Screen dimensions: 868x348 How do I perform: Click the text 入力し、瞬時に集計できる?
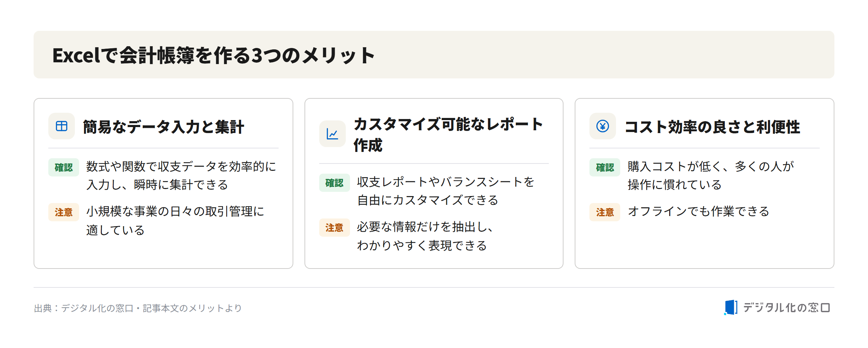click(x=157, y=185)
